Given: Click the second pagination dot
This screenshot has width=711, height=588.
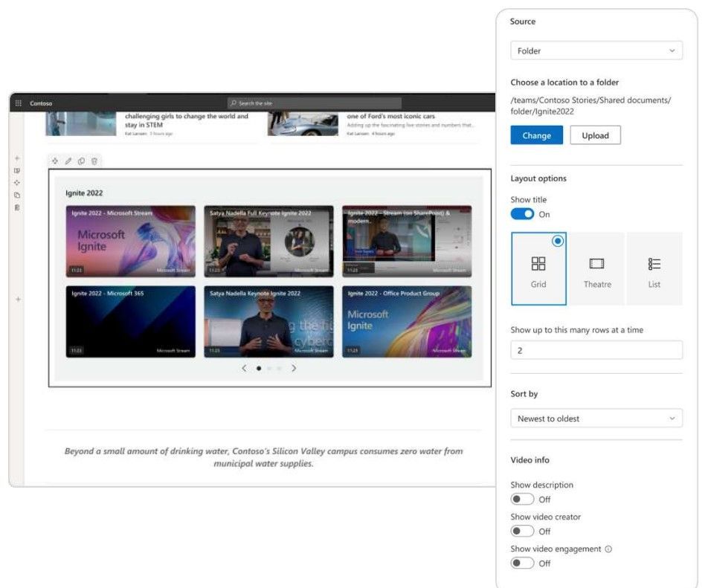Looking at the screenshot, I should (269, 368).
